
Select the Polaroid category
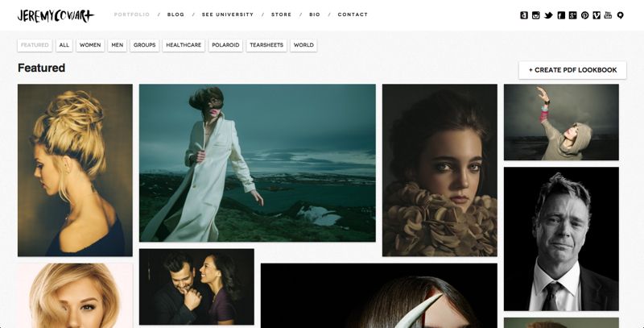(x=225, y=45)
